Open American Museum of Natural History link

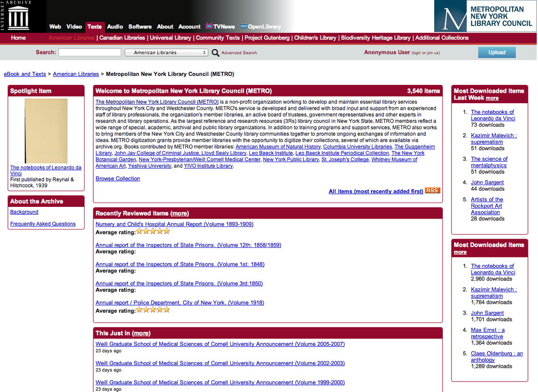click(x=278, y=147)
